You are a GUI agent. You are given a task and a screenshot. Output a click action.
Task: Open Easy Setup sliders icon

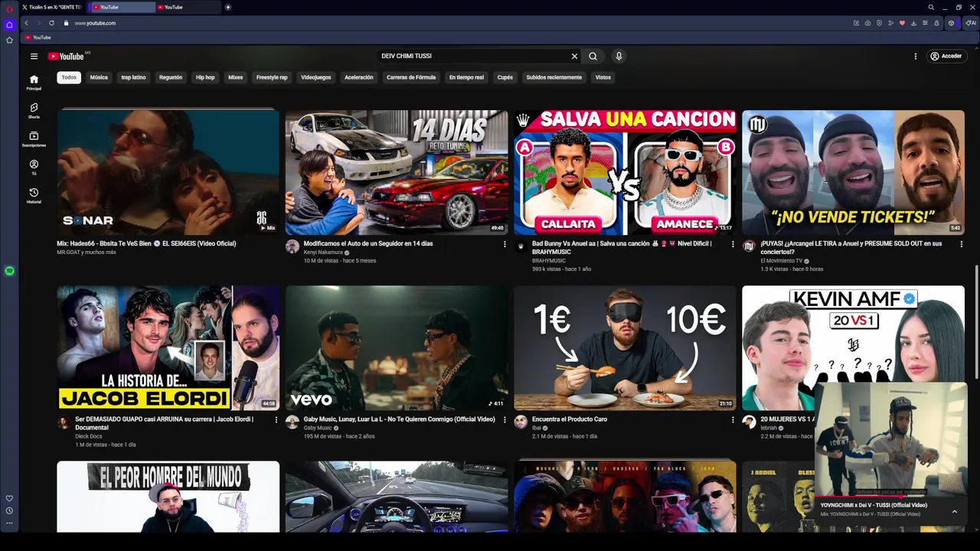925,23
